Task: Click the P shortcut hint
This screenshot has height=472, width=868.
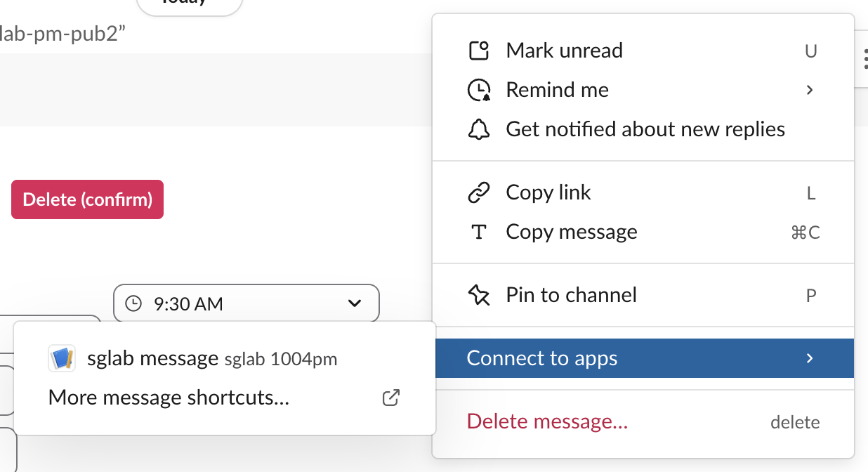Action: pyautogui.click(x=811, y=296)
